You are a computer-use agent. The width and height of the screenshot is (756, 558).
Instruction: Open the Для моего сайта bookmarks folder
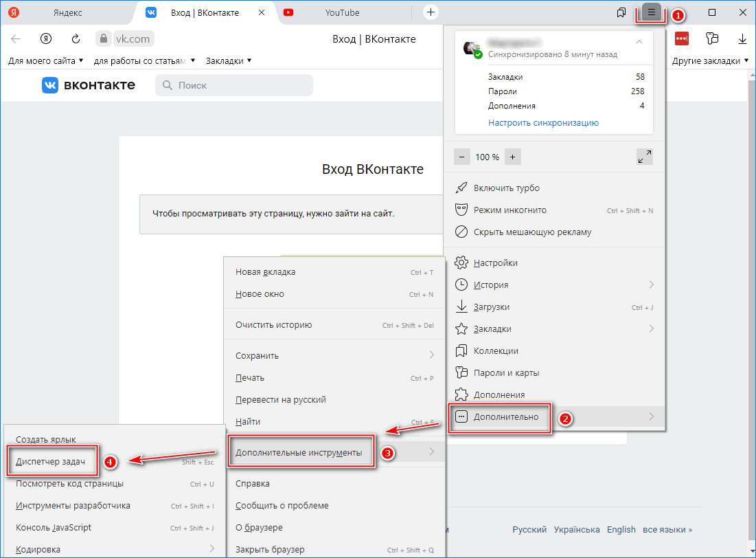tap(46, 61)
